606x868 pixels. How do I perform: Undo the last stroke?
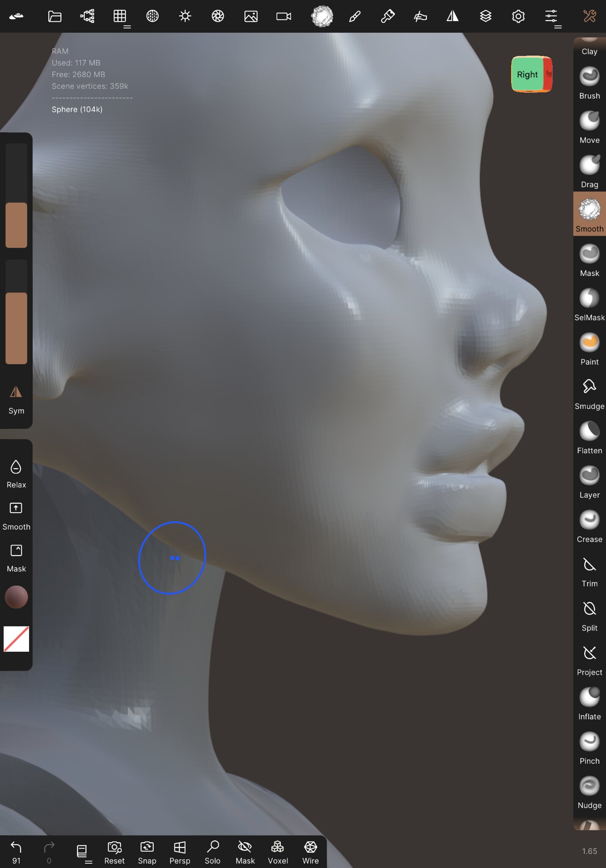(x=16, y=852)
